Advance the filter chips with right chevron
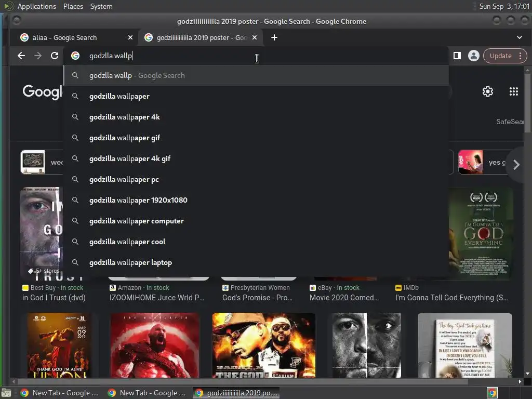This screenshot has height=399, width=532. [516, 165]
